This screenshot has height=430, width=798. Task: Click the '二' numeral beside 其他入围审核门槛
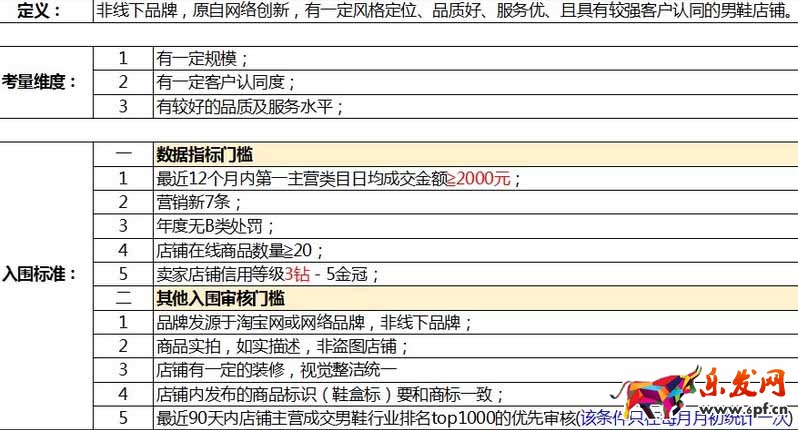pyautogui.click(x=123, y=299)
